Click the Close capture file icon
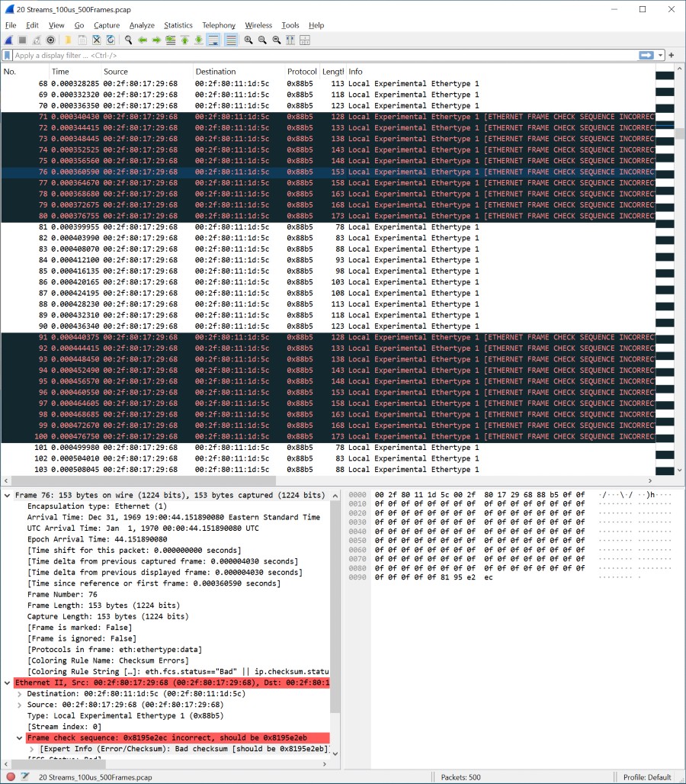The width and height of the screenshot is (686, 784). (x=97, y=40)
